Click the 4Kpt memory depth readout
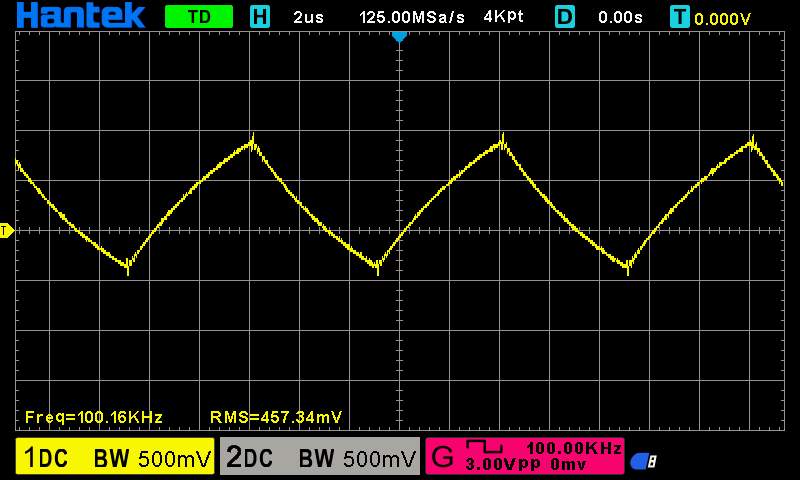 pos(503,17)
